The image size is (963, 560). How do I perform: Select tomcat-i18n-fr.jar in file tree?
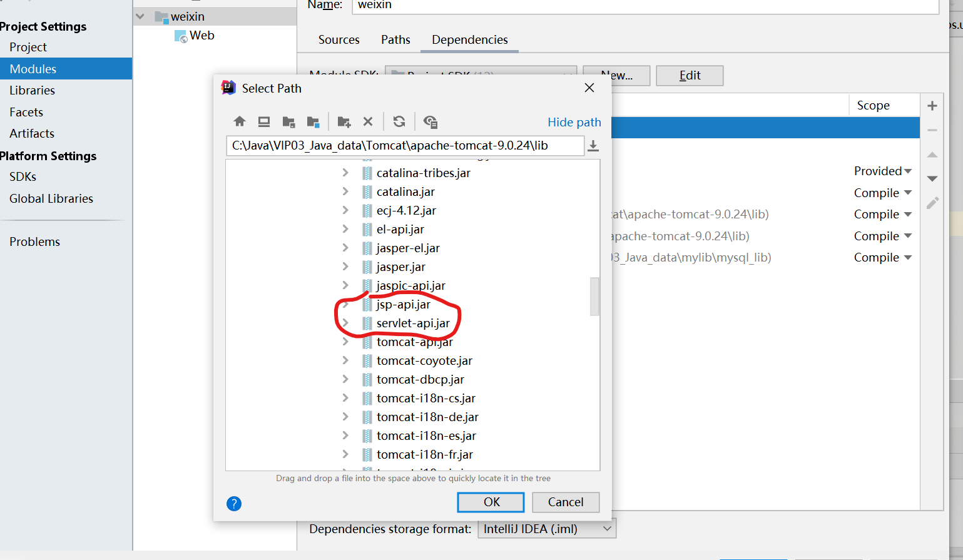(425, 454)
